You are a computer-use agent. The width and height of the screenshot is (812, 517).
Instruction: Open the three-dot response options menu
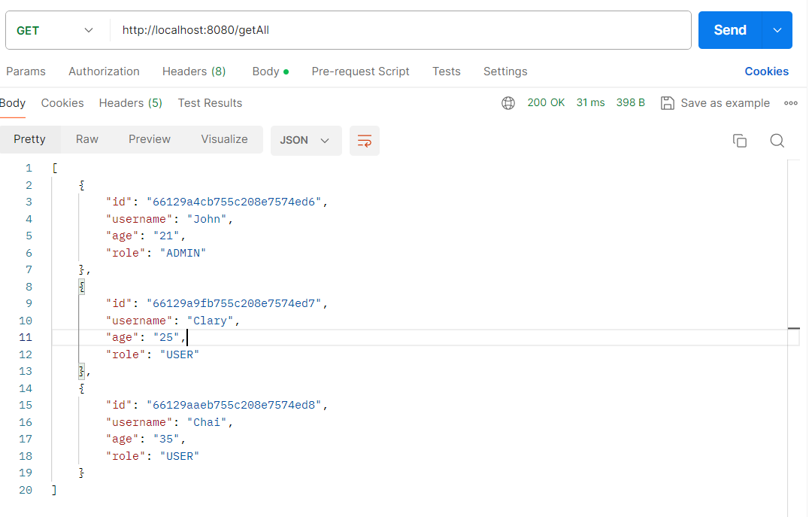point(790,103)
